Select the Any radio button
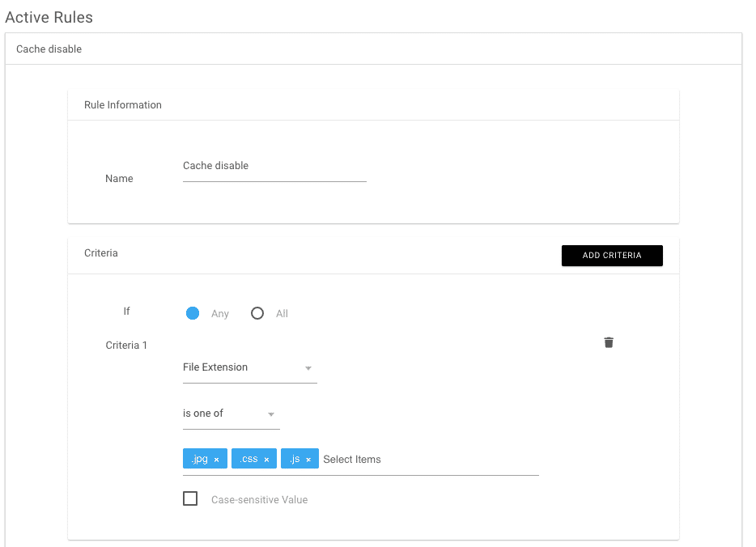 click(193, 313)
